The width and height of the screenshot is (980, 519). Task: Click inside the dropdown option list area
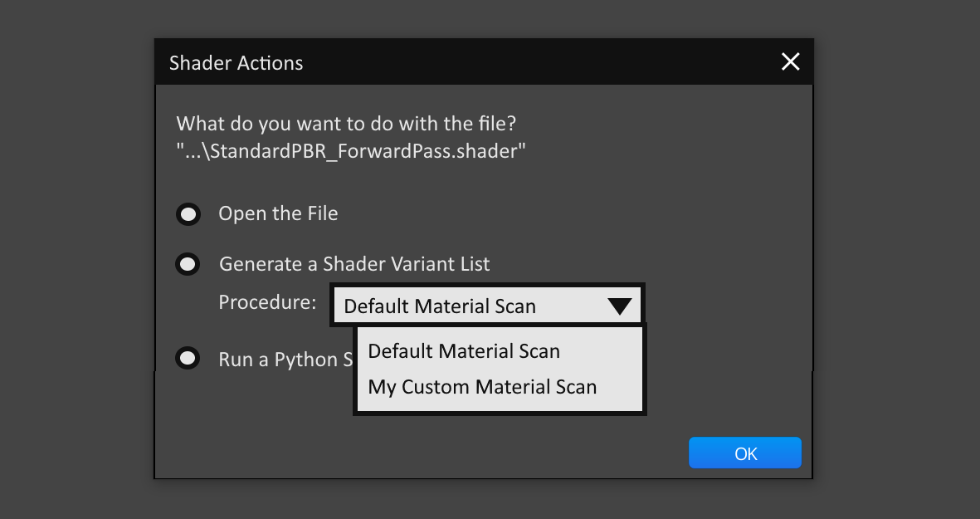[498, 369]
